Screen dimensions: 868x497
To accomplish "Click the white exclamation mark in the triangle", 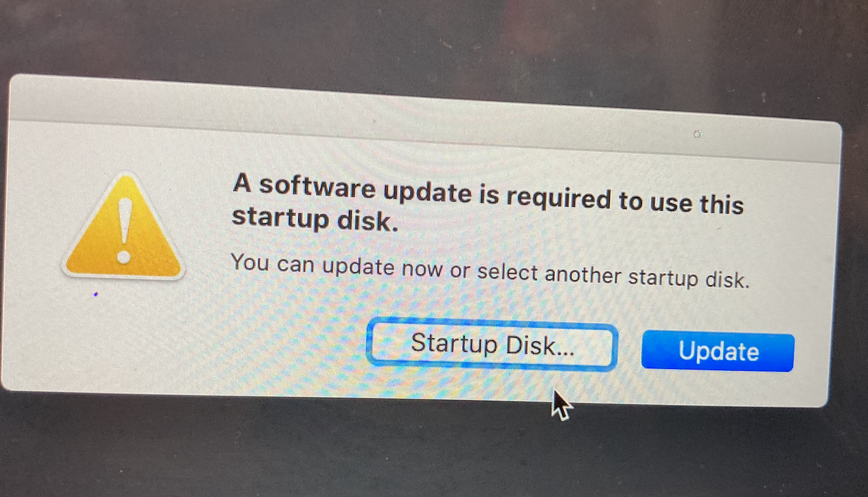I will [124, 230].
